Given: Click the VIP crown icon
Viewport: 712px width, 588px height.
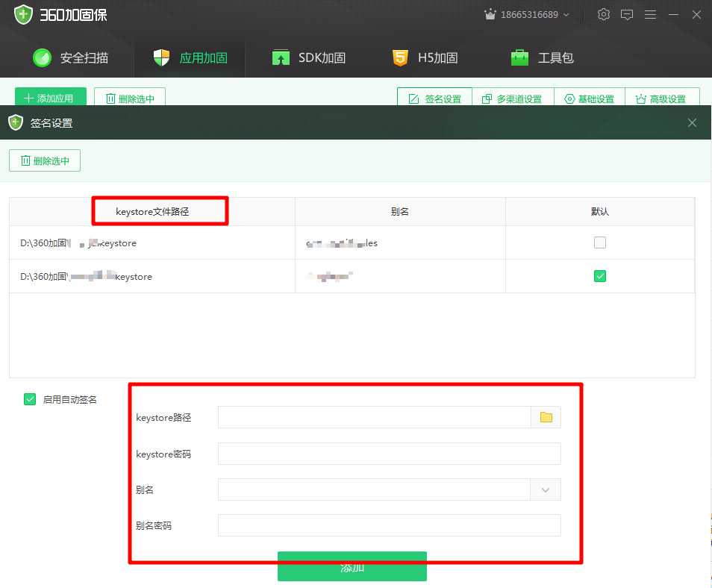Looking at the screenshot, I should 490,14.
